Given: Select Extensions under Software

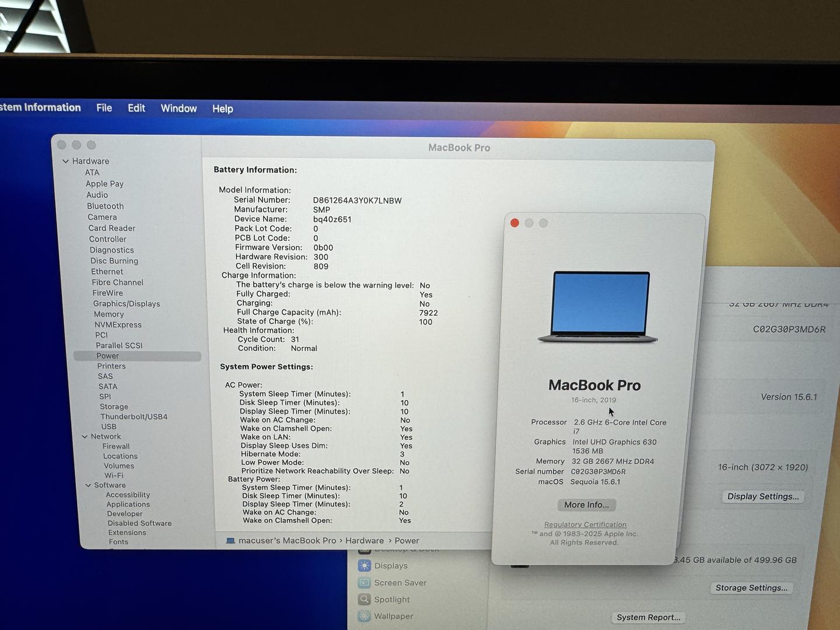Looking at the screenshot, I should [x=127, y=533].
